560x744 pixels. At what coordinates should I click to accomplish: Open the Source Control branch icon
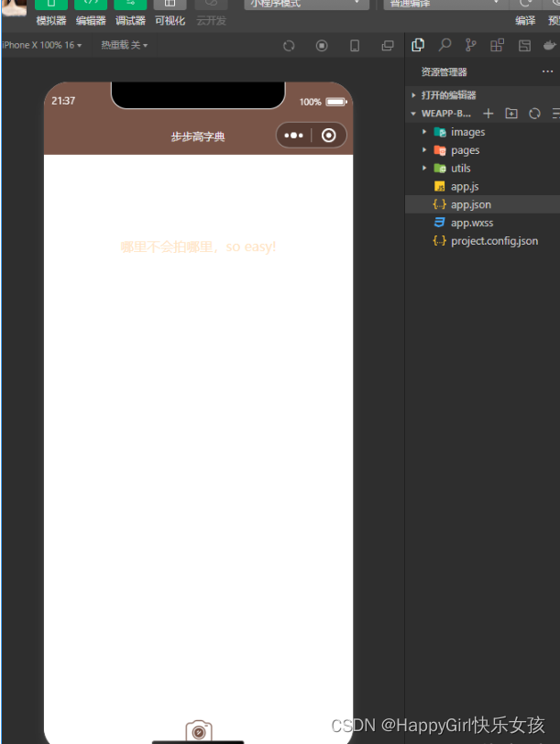point(471,45)
